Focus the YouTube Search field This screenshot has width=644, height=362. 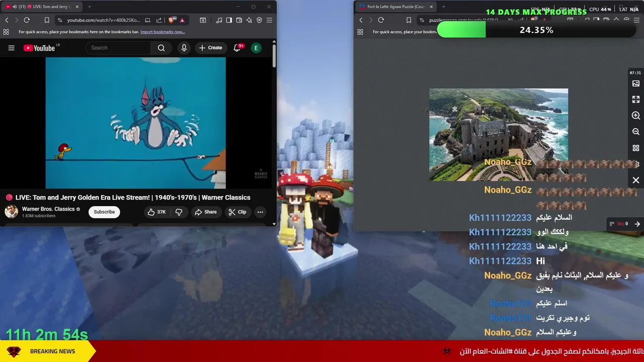pos(118,48)
